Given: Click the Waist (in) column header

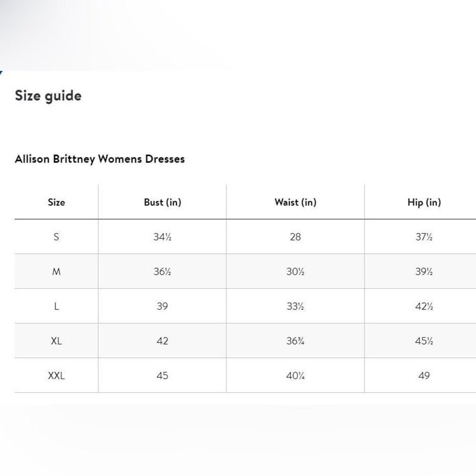Looking at the screenshot, I should 296,202.
